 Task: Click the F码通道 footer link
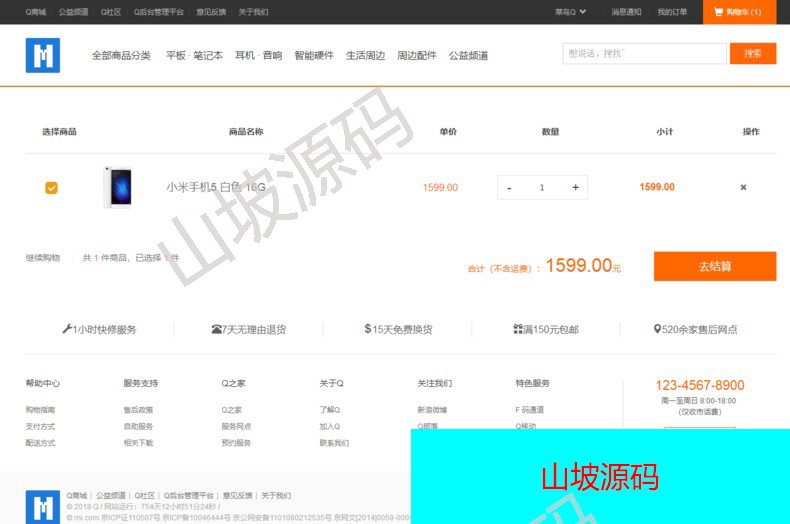point(530,410)
